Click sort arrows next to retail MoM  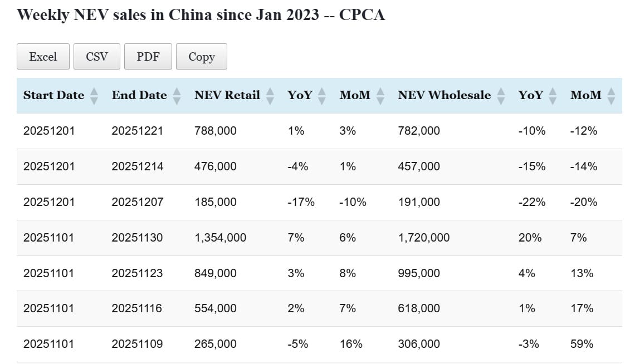380,96
